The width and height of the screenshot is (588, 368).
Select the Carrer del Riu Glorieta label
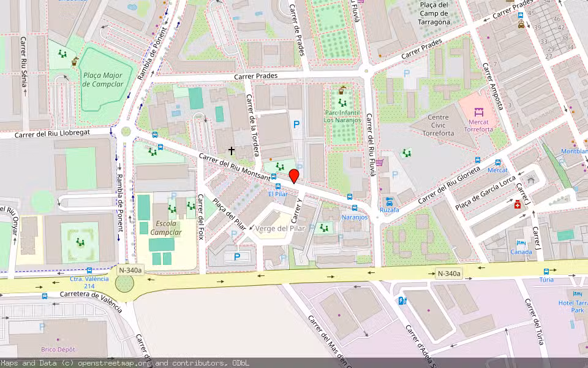tap(449, 185)
